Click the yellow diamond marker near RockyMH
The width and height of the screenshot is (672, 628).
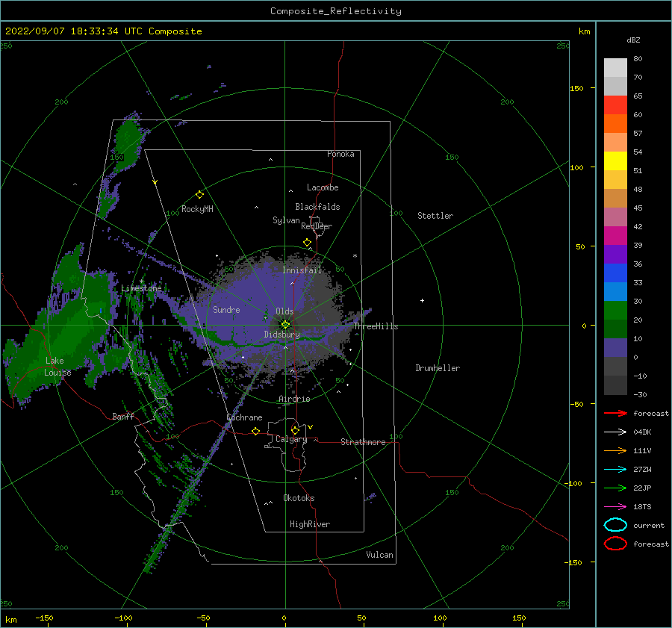(x=199, y=195)
